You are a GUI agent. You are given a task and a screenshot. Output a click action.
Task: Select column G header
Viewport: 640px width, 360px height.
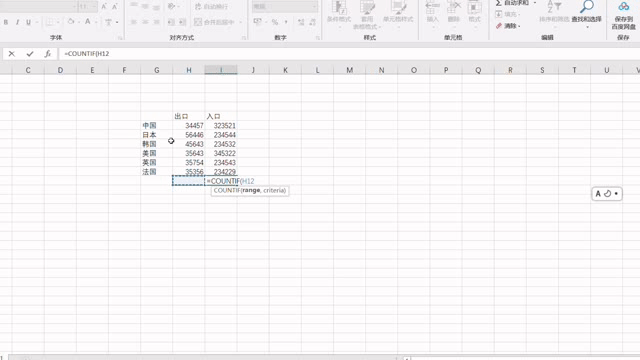(156, 70)
